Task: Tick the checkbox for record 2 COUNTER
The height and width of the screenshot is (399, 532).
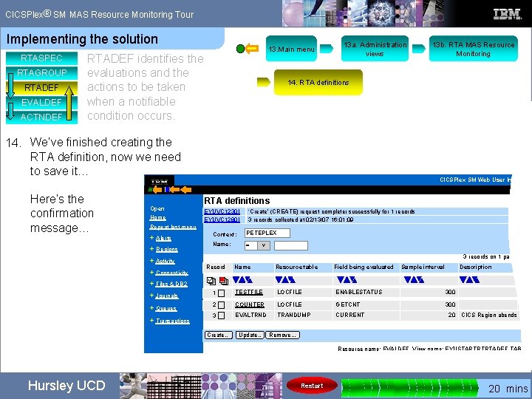Action: (221, 305)
